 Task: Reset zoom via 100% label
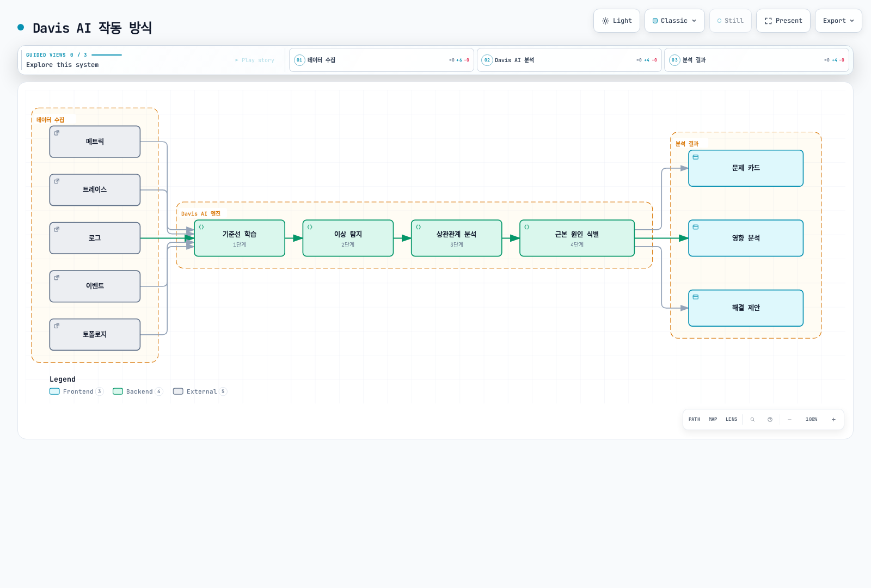pyautogui.click(x=812, y=419)
